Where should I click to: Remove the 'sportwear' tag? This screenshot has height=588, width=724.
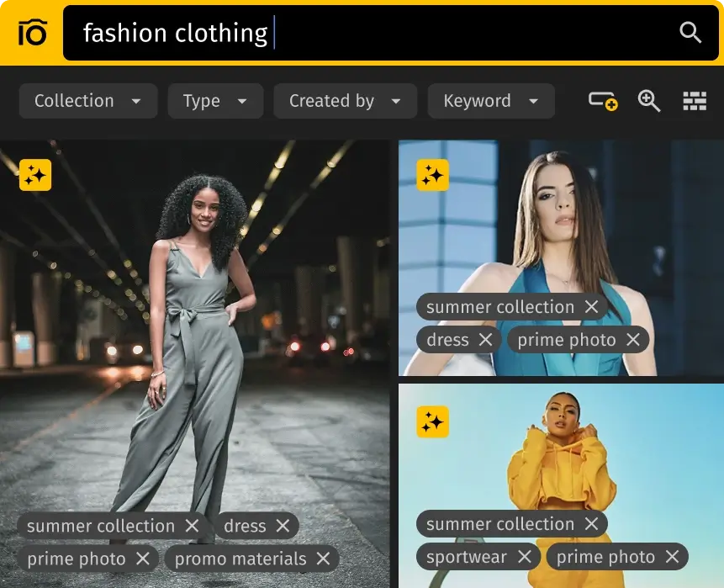(524, 557)
